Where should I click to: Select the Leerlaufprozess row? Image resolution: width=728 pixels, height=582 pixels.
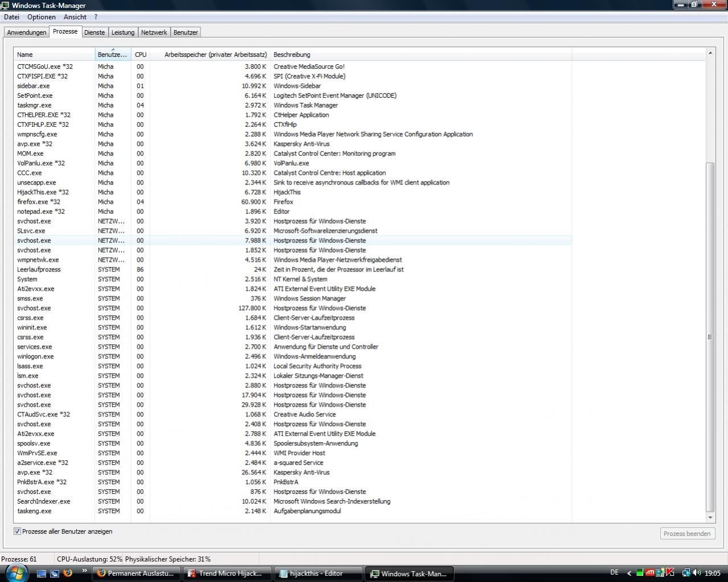pyautogui.click(x=293, y=270)
